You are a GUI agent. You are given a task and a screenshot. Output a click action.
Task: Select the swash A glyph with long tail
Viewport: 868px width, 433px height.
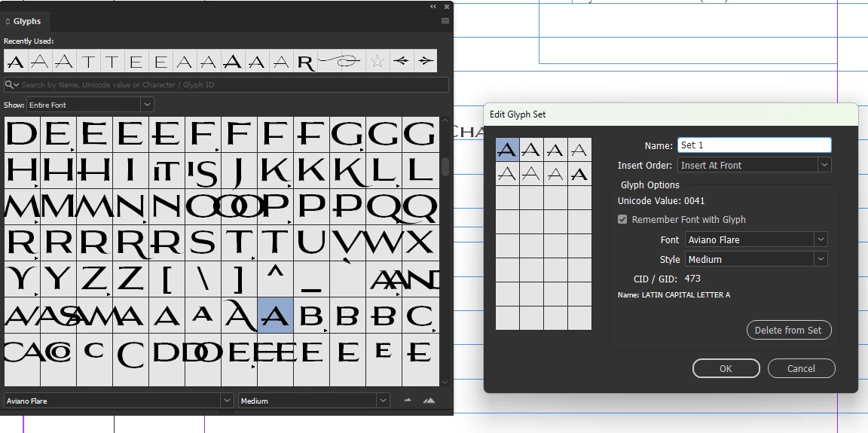click(239, 316)
